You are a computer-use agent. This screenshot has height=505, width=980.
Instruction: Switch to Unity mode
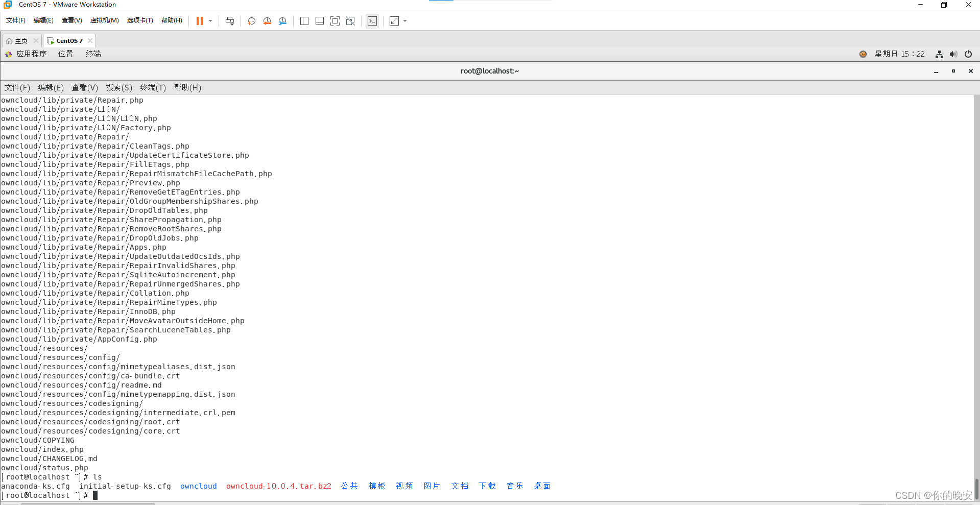pos(350,21)
